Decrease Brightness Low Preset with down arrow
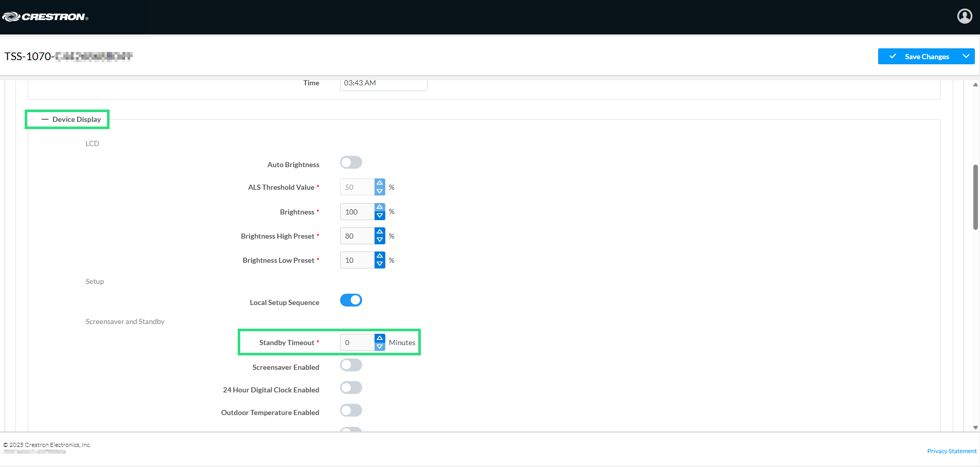The height and width of the screenshot is (467, 980). point(380,264)
